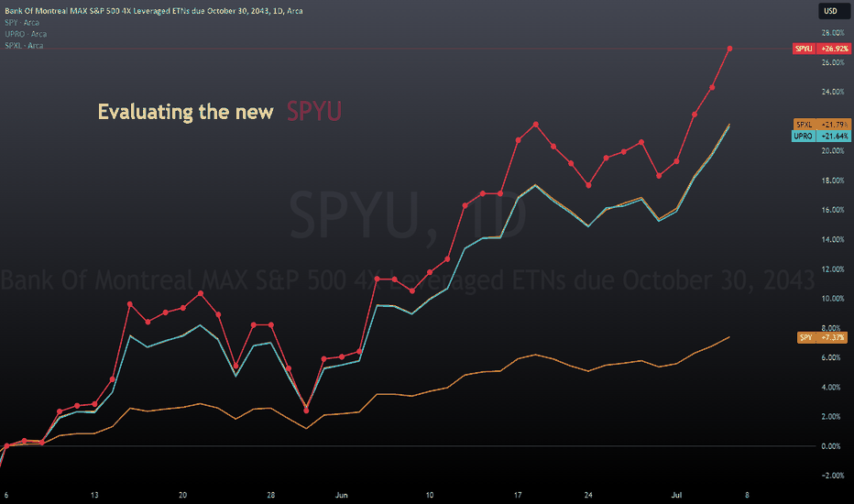Image resolution: width=854 pixels, height=504 pixels.
Task: Click the 12.00% price axis label
Action: pyautogui.click(x=833, y=269)
